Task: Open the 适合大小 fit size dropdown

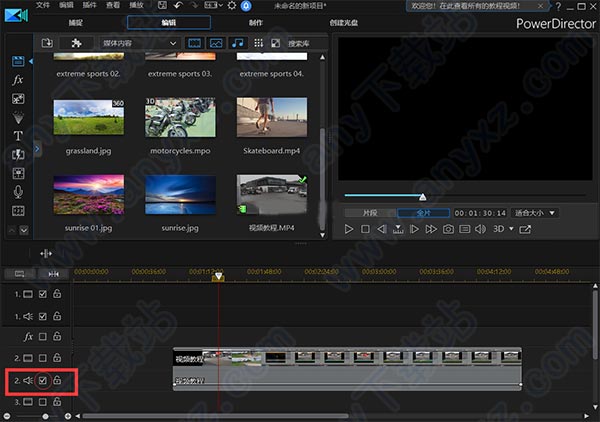Action: click(x=535, y=213)
